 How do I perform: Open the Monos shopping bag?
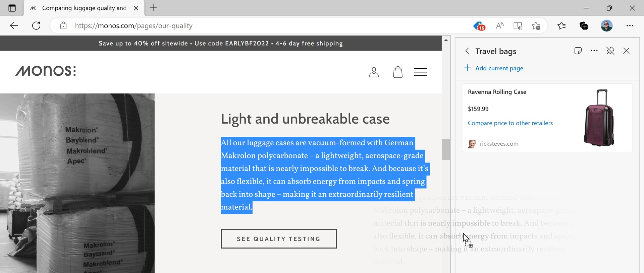click(397, 72)
